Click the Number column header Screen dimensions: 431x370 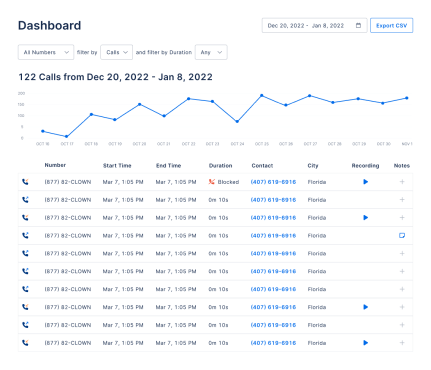[55, 165]
